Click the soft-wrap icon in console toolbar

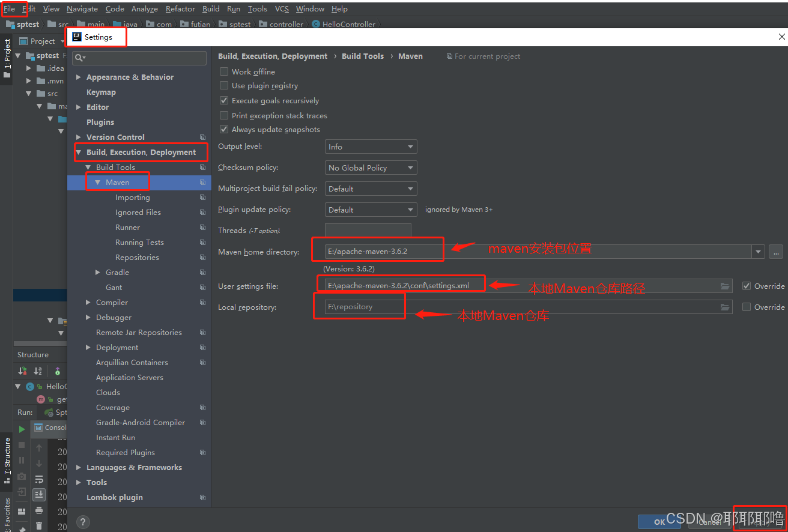39,479
